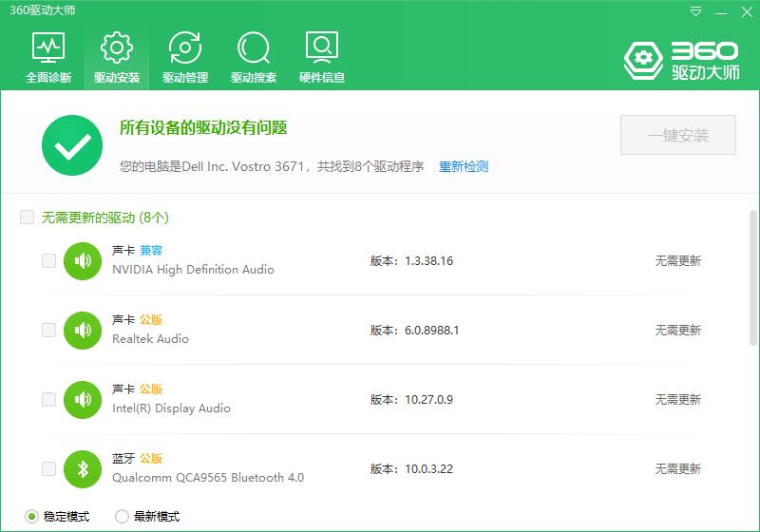Screen dimensions: 760x532
Task: Click the 公版 tag on Realtek row
Action: [x=151, y=320]
